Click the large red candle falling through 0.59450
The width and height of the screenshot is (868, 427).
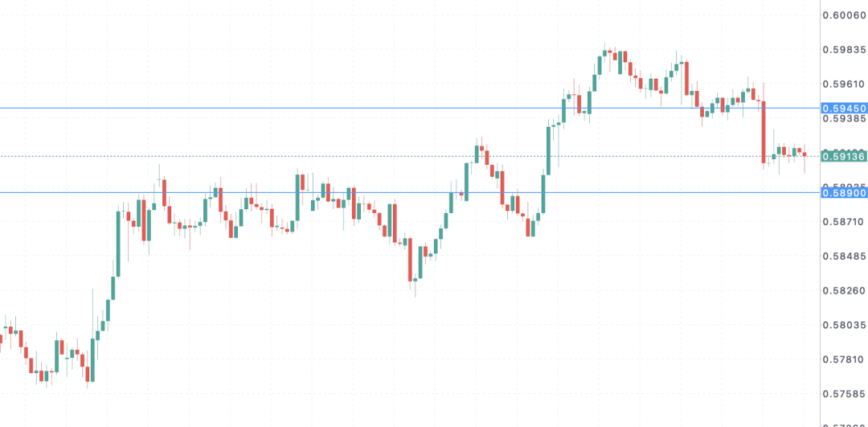[x=764, y=132]
